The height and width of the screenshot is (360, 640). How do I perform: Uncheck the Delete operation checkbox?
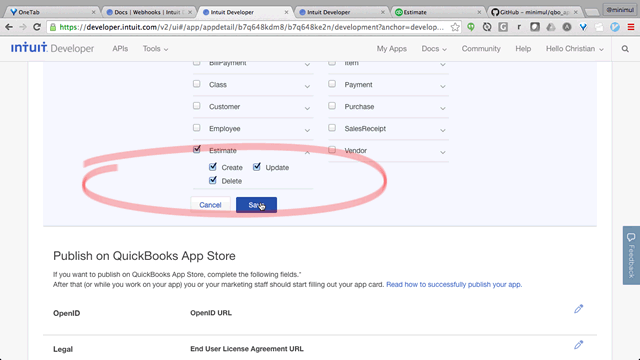(213, 180)
